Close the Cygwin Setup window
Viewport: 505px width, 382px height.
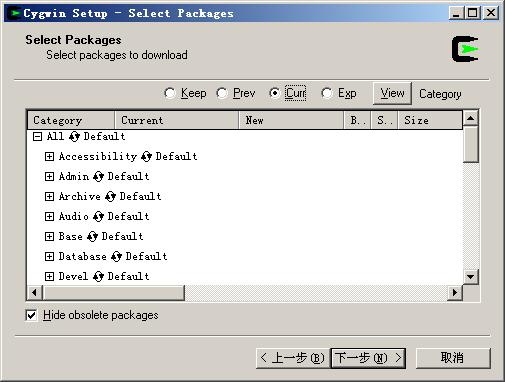coord(491,13)
